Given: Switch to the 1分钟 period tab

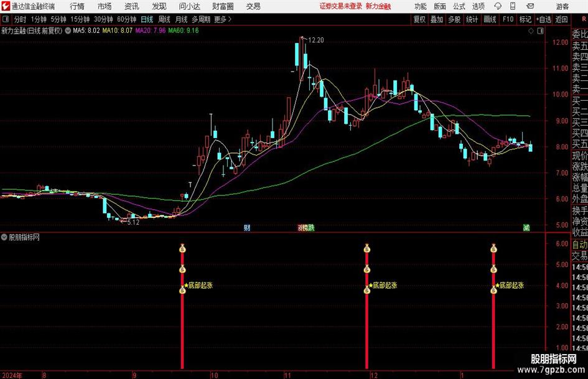Looking at the screenshot, I should 39,19.
